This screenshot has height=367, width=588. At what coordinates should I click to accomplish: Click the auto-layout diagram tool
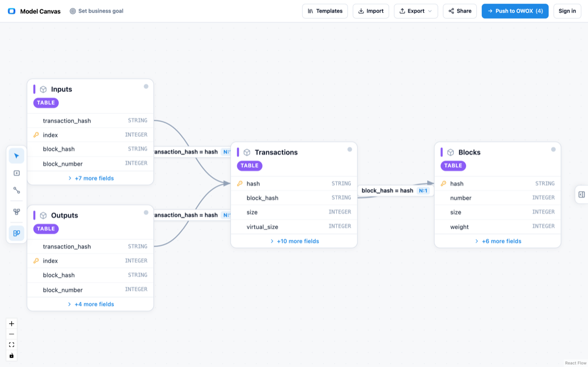pyautogui.click(x=17, y=212)
